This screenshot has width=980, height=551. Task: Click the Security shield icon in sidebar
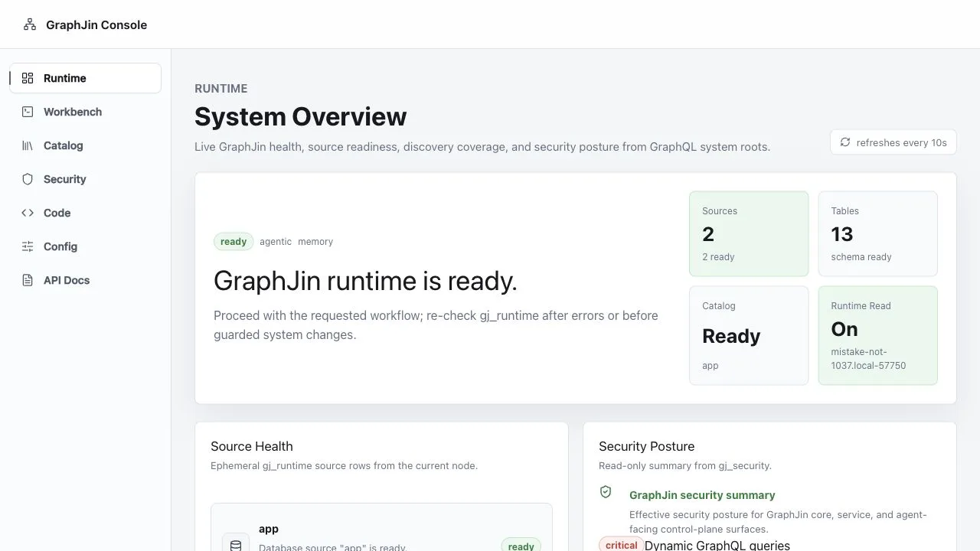pyautogui.click(x=28, y=179)
